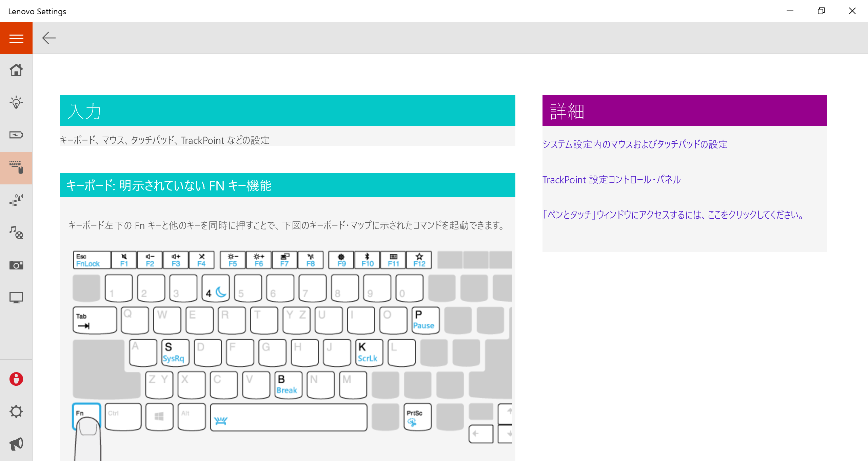868x461 pixels.
Task: Open the hamburger menu
Action: pos(16,38)
